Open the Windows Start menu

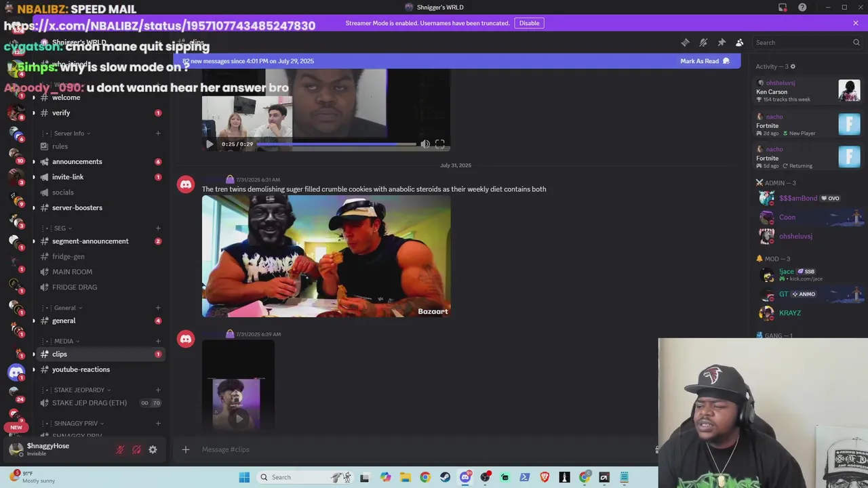coord(244,477)
